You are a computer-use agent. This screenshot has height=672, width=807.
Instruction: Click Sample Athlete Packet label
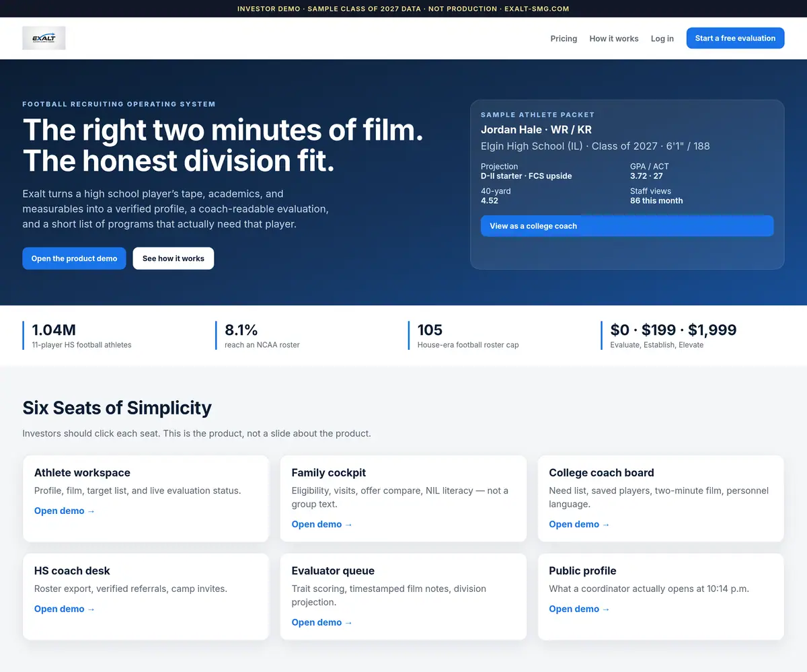tap(538, 115)
